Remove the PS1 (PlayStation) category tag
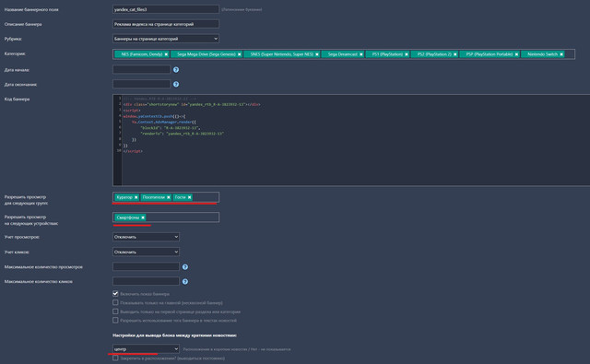 (x=407, y=54)
